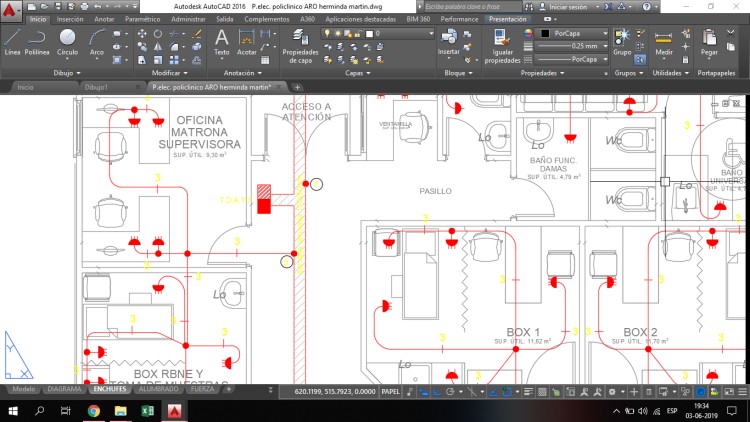This screenshot has height=422, width=750.
Task: Click the Igualar propiedades tool
Action: pos(502,46)
